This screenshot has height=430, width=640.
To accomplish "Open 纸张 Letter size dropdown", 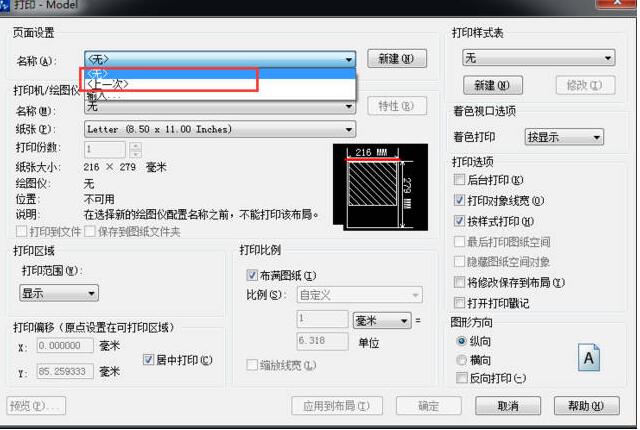I will click(220, 129).
